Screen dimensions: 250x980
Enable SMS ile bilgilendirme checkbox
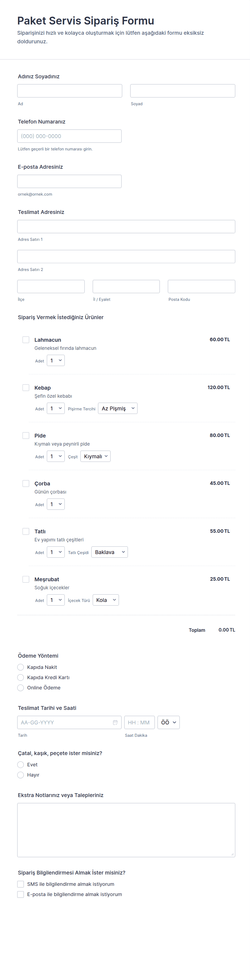pos(21,884)
